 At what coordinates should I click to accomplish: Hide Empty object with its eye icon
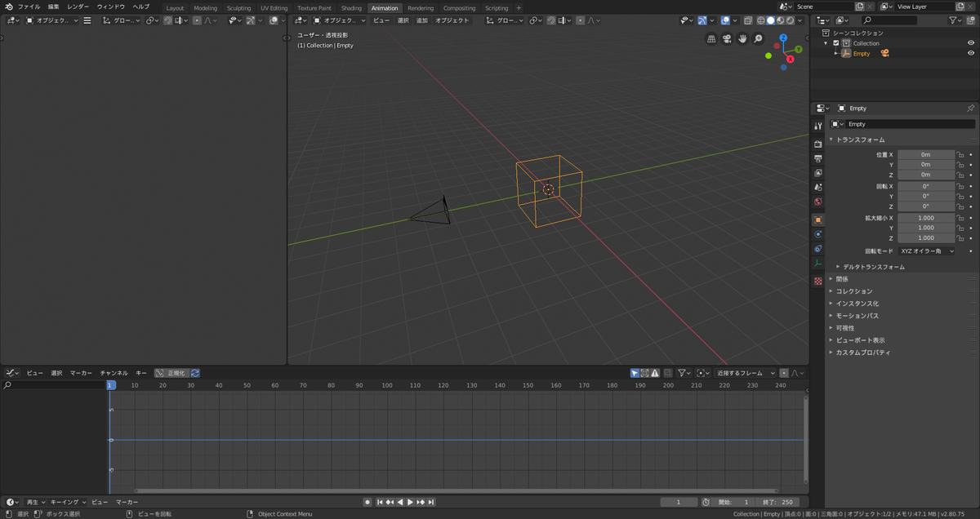pos(971,53)
